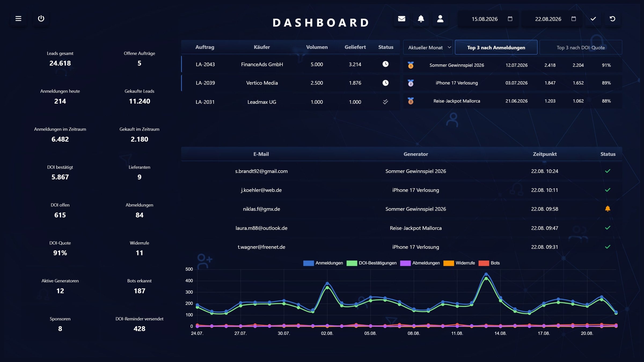644x362 pixels.
Task: Click email niklas.f@gmx.de
Action: point(261,209)
